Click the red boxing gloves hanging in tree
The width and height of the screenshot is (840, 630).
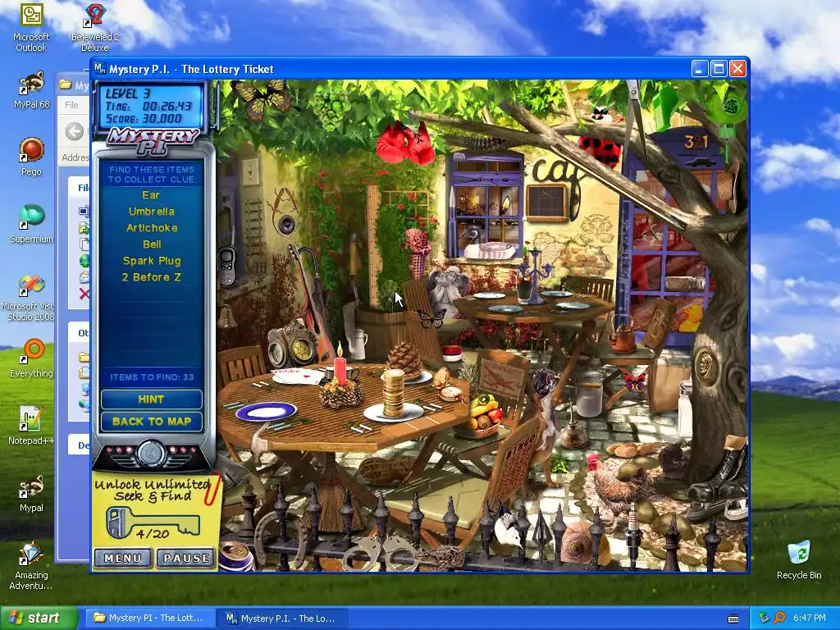[x=405, y=143]
